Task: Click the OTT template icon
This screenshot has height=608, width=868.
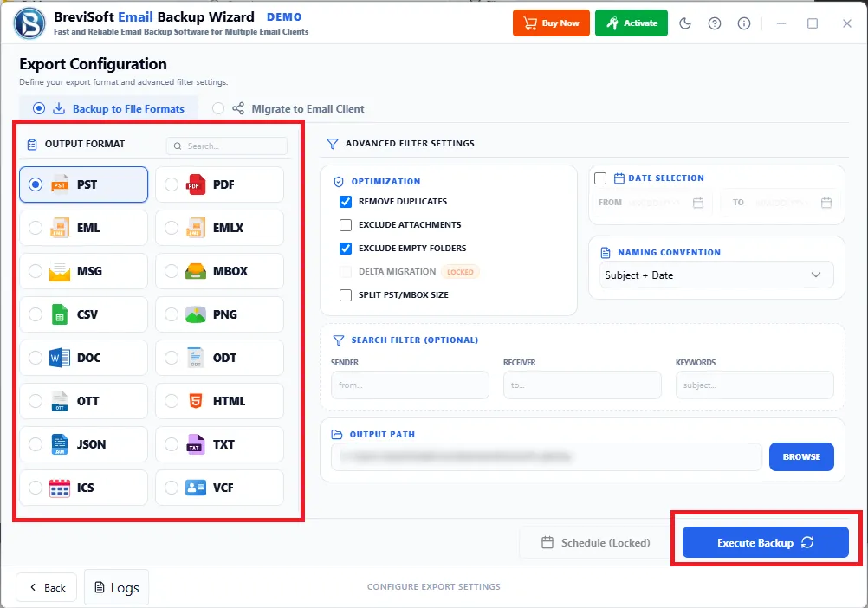Action: (x=60, y=401)
